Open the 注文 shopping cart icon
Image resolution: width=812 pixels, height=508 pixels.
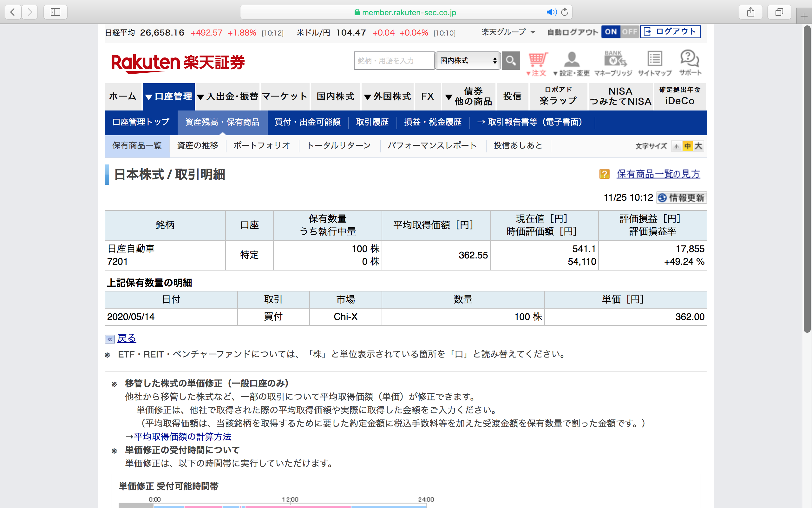coord(537,63)
